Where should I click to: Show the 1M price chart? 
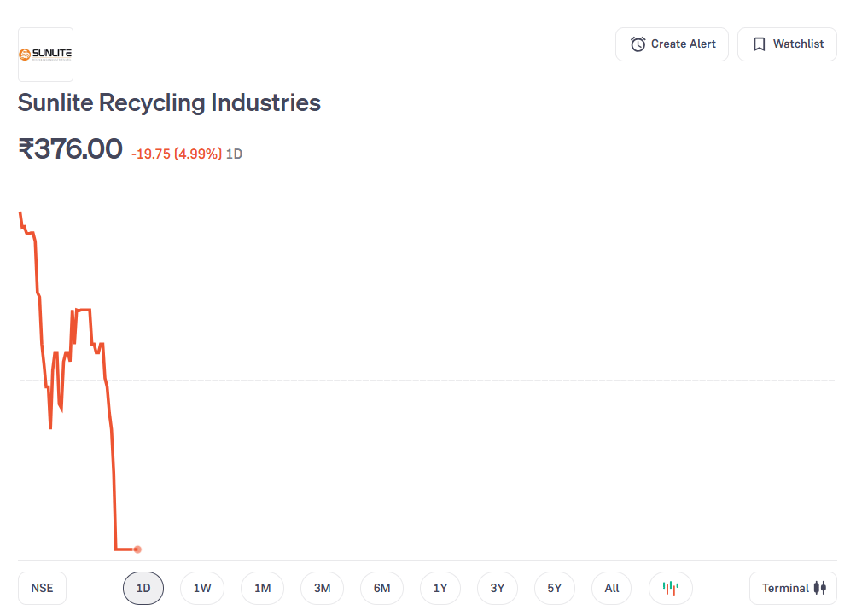262,588
